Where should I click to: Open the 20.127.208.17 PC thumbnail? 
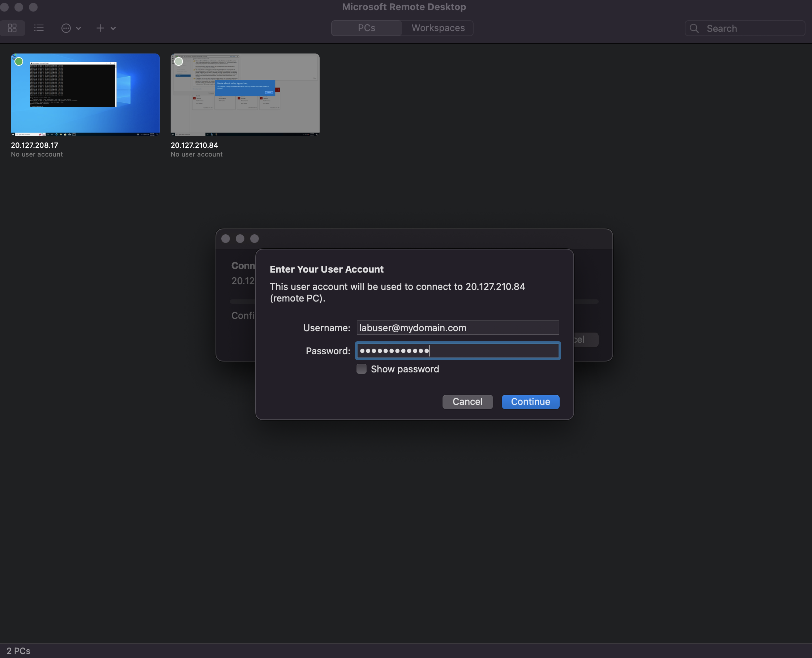click(x=85, y=95)
